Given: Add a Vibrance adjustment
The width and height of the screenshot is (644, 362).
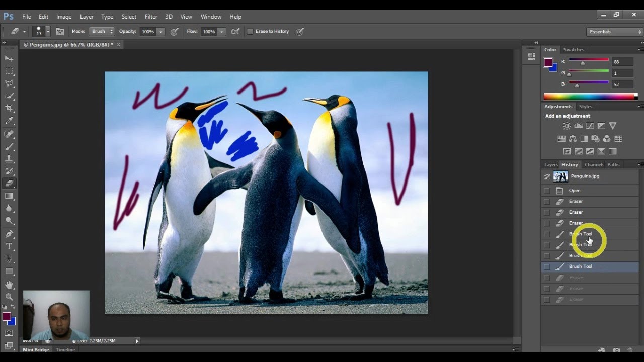Looking at the screenshot, I should point(612,126).
